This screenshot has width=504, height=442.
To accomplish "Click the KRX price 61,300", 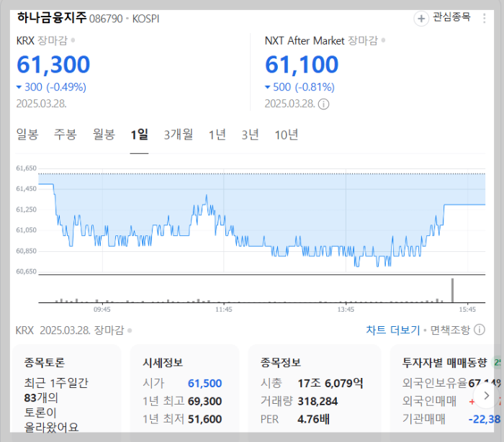I will [x=53, y=65].
